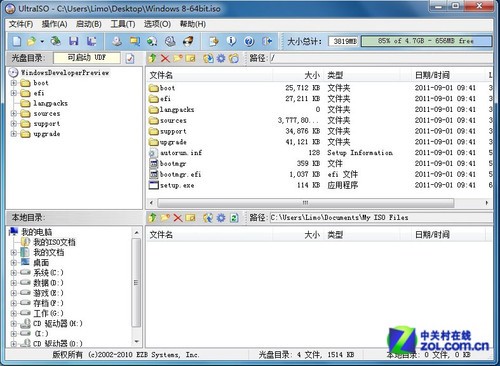Click the boot info icon beside 可启动 UDF

click(x=130, y=58)
